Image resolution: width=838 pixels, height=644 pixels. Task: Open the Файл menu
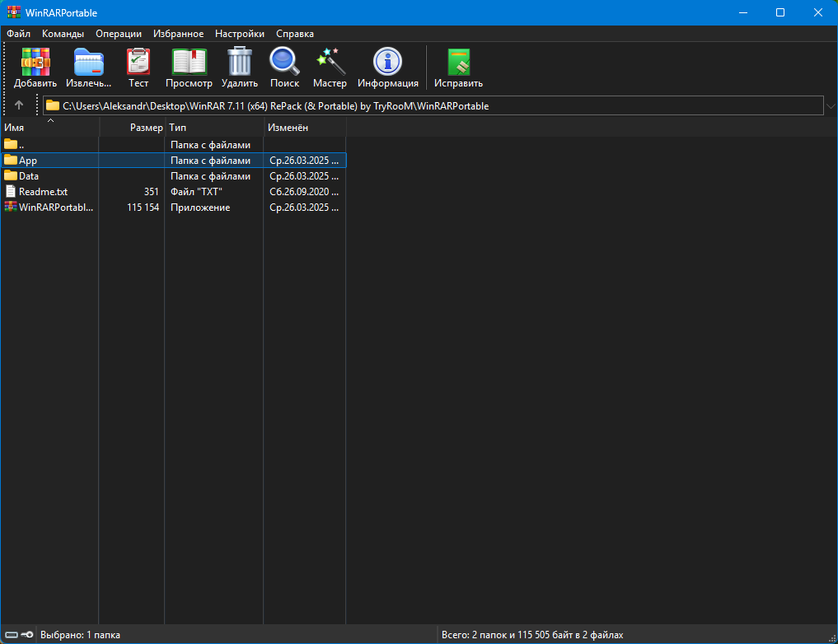click(x=18, y=34)
